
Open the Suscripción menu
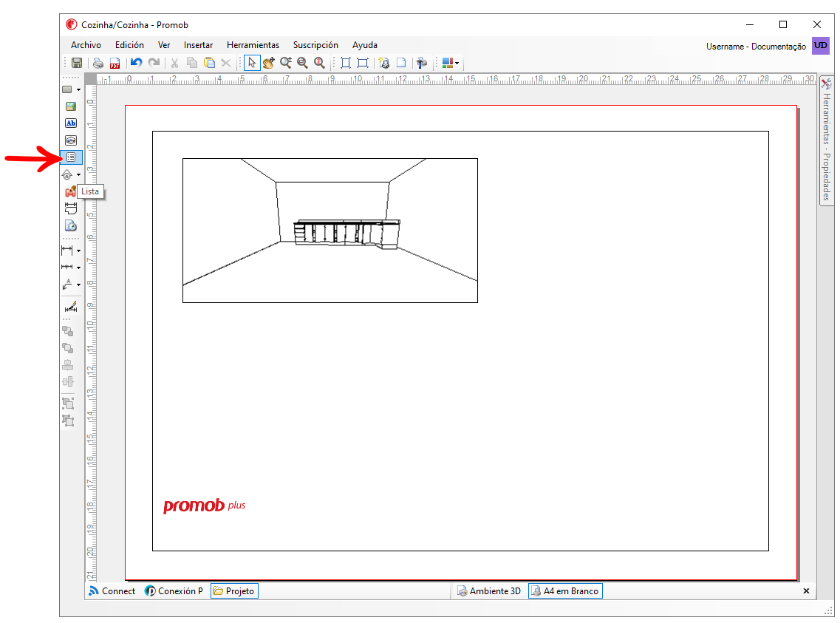pyautogui.click(x=315, y=45)
